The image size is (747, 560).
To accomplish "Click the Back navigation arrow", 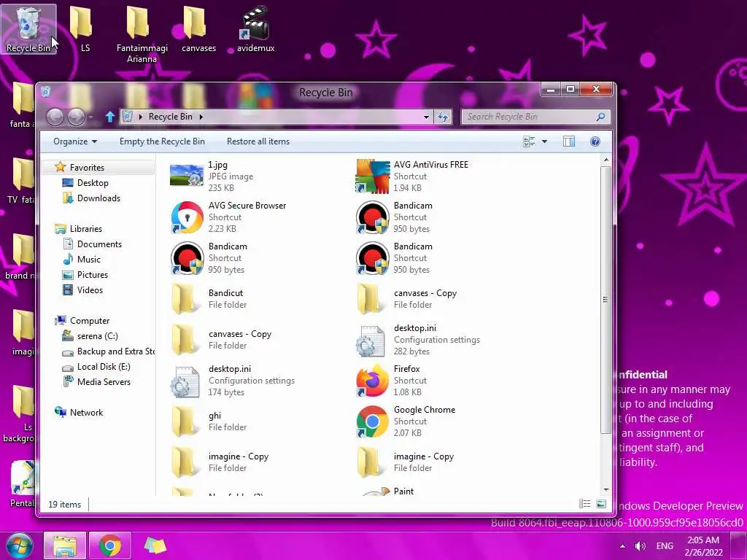I will pyautogui.click(x=55, y=117).
